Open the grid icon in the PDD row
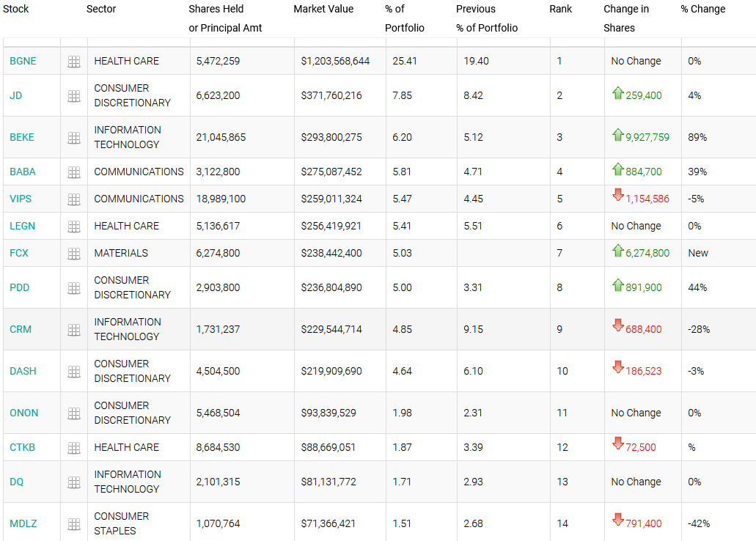756x541 pixels. tap(74, 288)
